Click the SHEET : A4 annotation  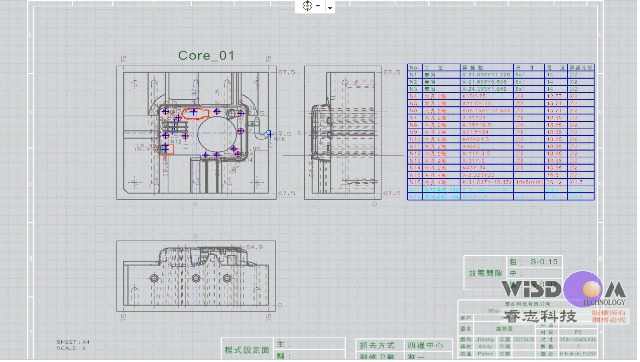point(73,342)
